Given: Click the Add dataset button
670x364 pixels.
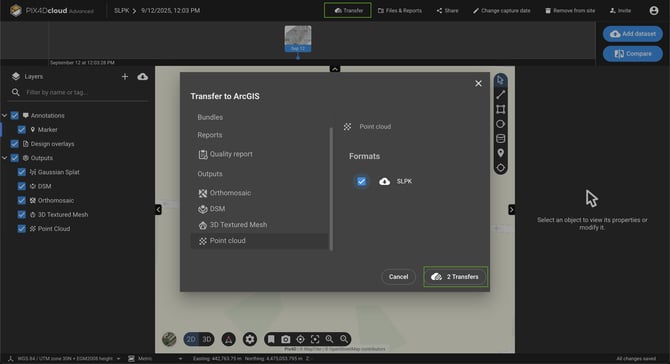Looking at the screenshot, I should coord(633,34).
